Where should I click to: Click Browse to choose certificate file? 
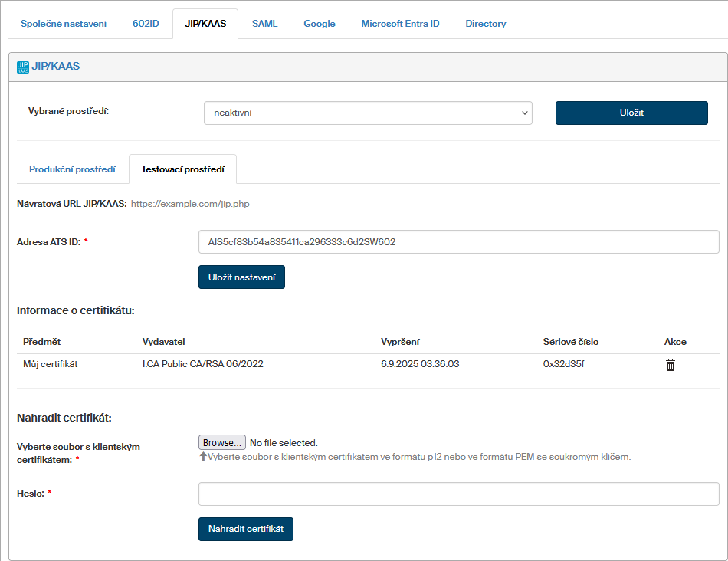(222, 442)
